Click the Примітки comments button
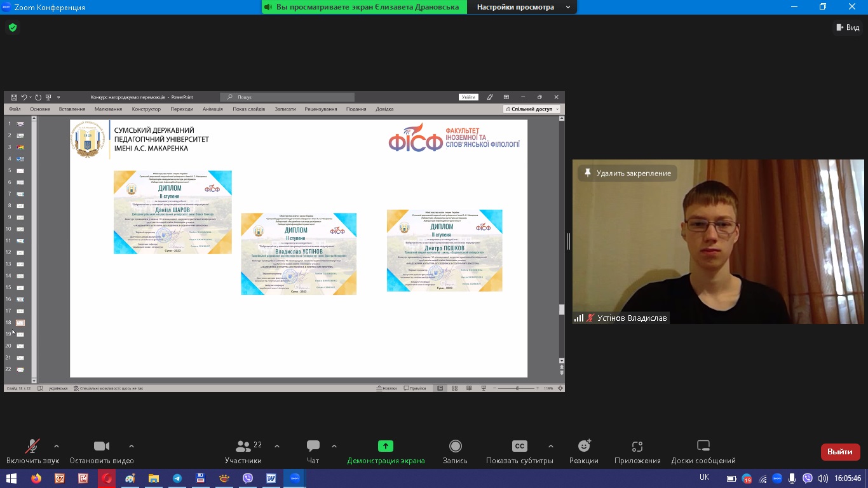 coord(415,388)
